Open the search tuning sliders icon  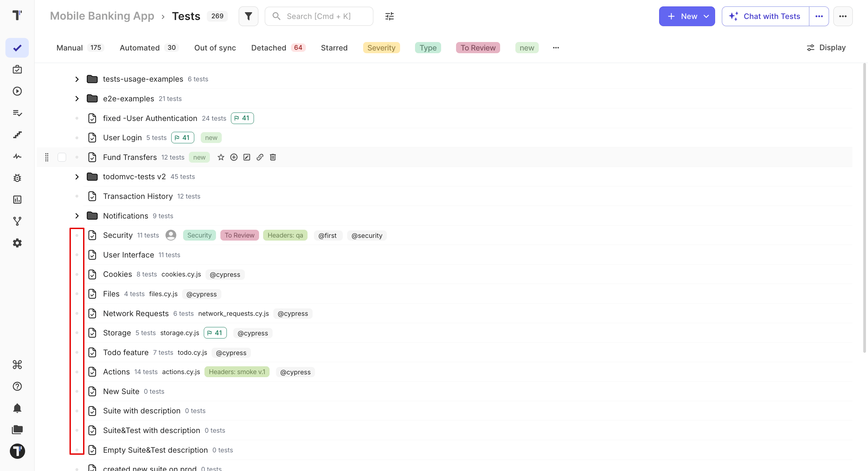(x=390, y=16)
